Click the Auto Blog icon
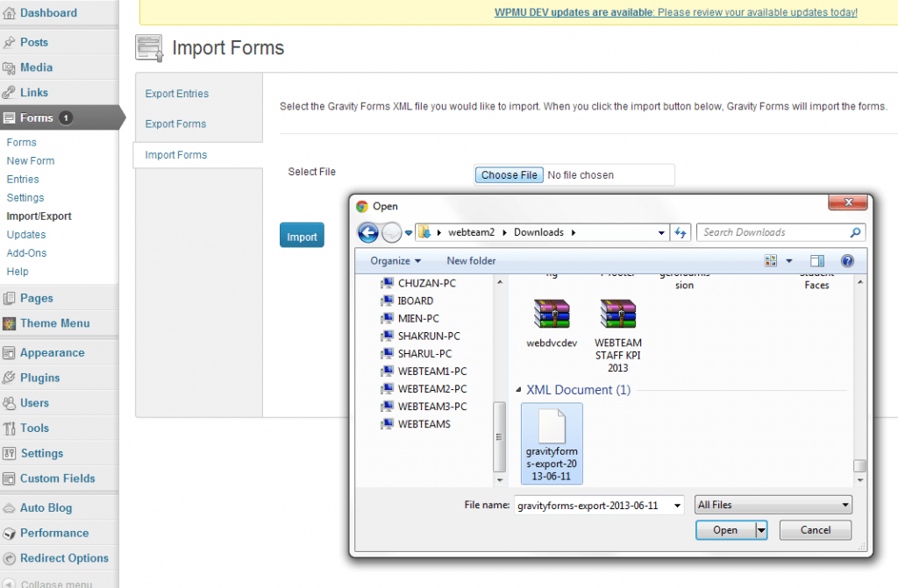The height and width of the screenshot is (588, 898). (9, 508)
